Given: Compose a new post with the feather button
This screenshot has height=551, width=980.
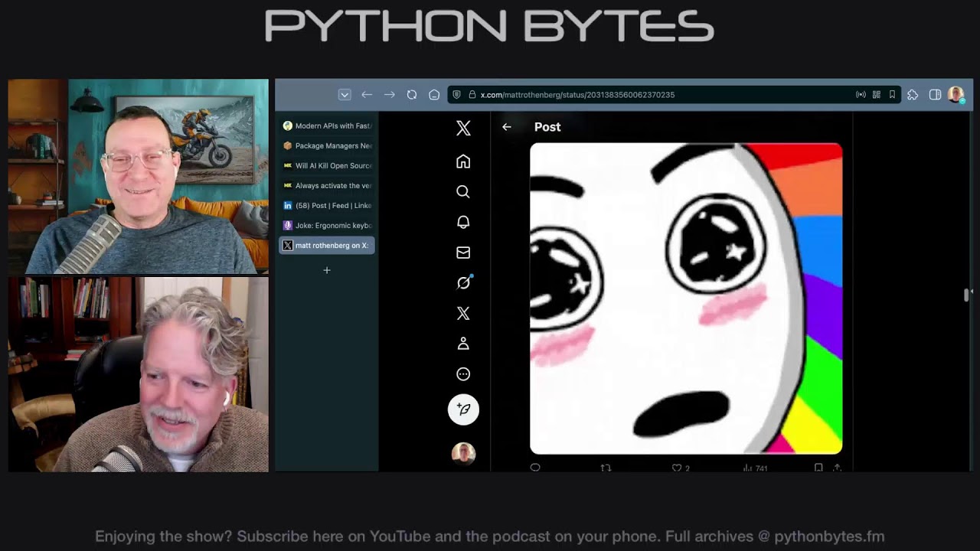Looking at the screenshot, I should point(463,409).
